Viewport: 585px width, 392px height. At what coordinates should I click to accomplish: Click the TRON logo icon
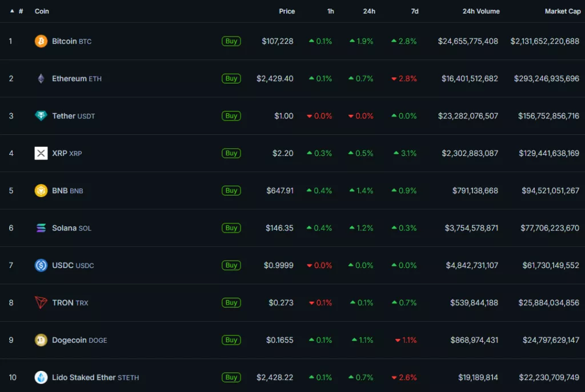coord(41,303)
